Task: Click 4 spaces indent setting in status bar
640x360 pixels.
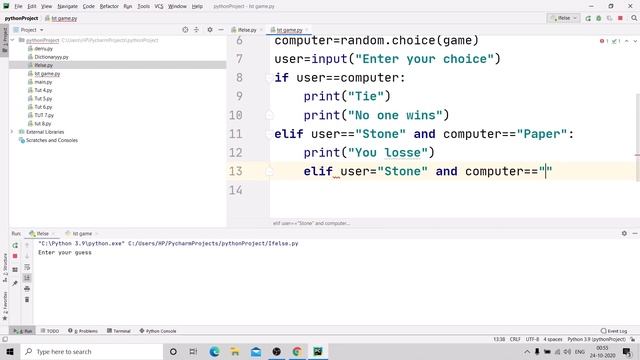Action: tap(553, 340)
